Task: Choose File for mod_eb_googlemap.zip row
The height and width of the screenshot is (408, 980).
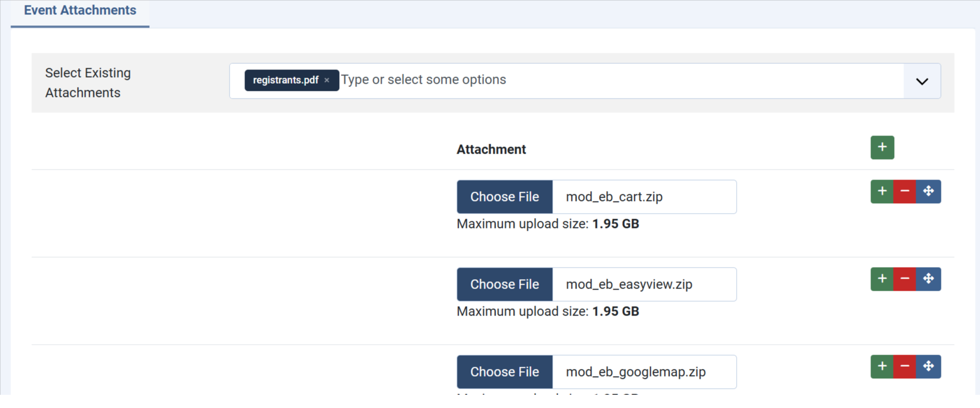Action: (x=504, y=372)
